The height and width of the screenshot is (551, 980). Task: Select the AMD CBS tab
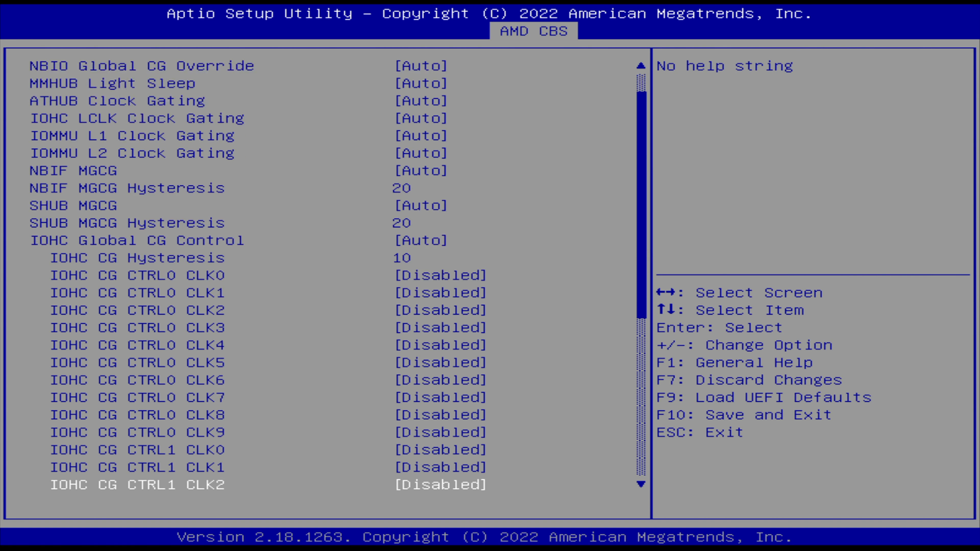pyautogui.click(x=533, y=31)
